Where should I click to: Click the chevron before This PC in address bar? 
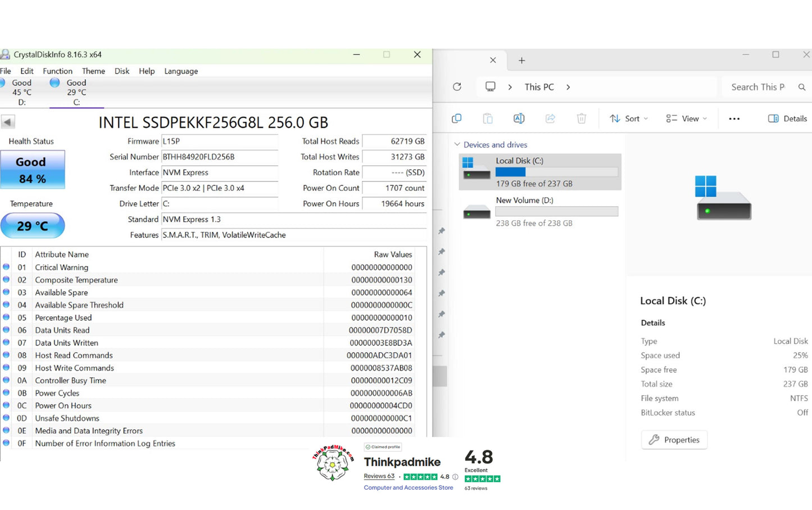pyautogui.click(x=510, y=87)
